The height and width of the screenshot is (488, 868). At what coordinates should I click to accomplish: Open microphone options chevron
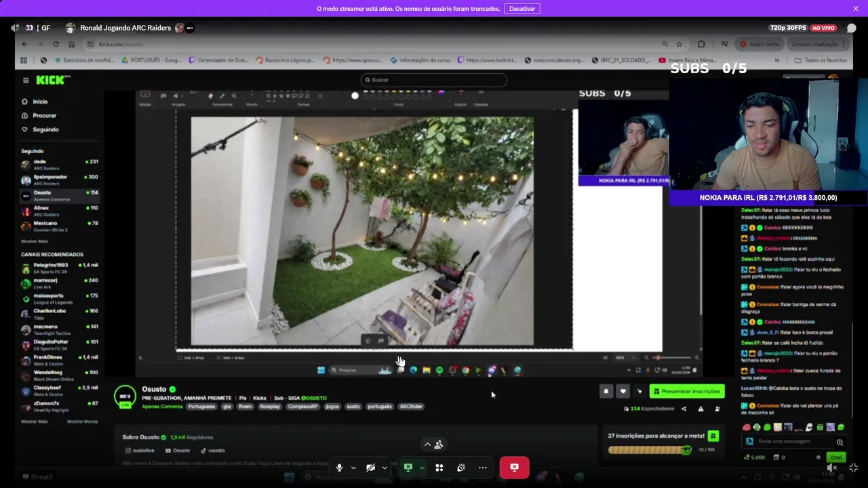tap(353, 468)
